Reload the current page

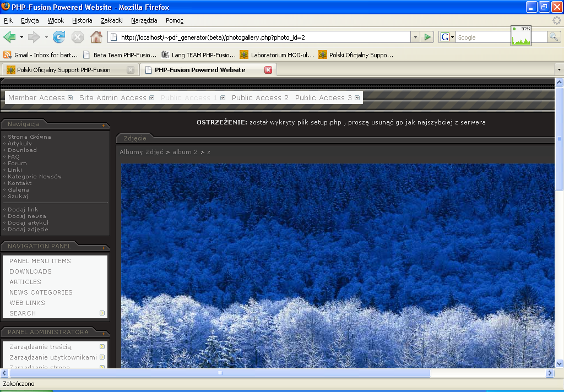pyautogui.click(x=59, y=37)
